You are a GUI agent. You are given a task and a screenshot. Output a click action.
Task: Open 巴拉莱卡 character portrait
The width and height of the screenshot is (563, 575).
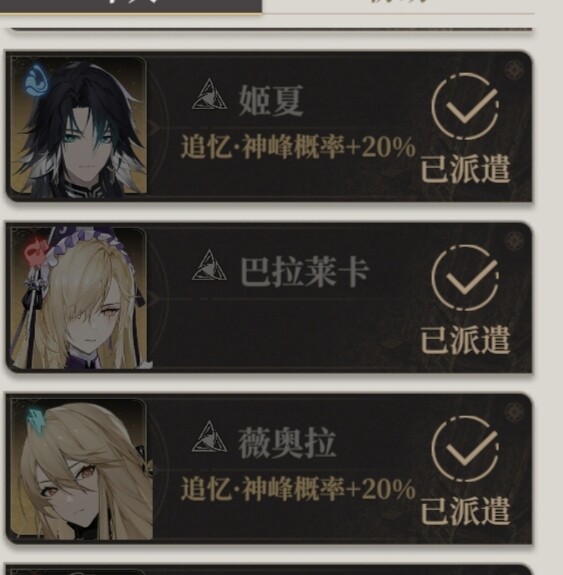[x=78, y=297]
